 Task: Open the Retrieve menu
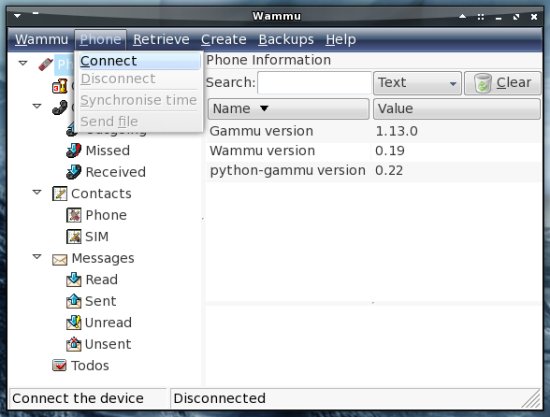pos(161,39)
